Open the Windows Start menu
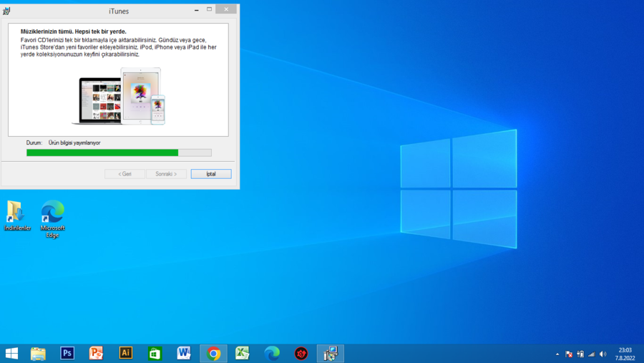 coord(11,353)
